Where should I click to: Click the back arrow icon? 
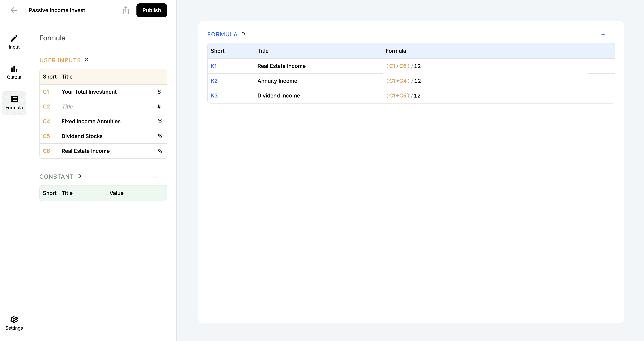(14, 10)
